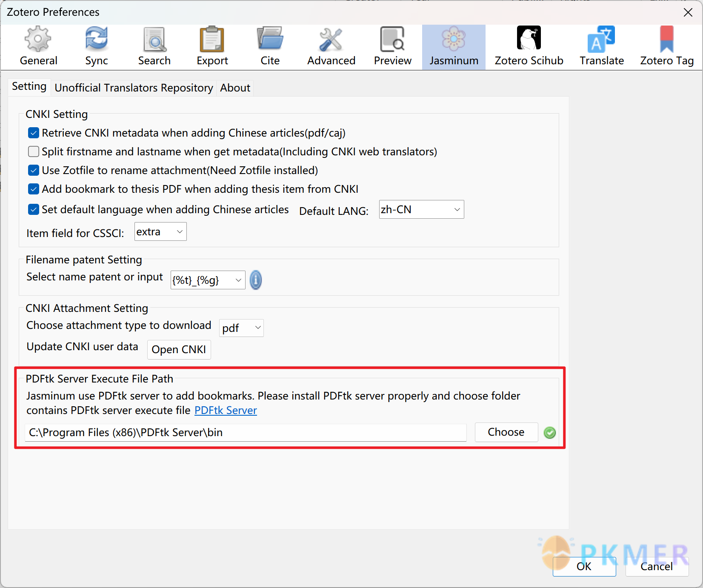Toggle Retrieve CNKI metadata checkbox
Image resolution: width=703 pixels, height=588 pixels.
[34, 133]
